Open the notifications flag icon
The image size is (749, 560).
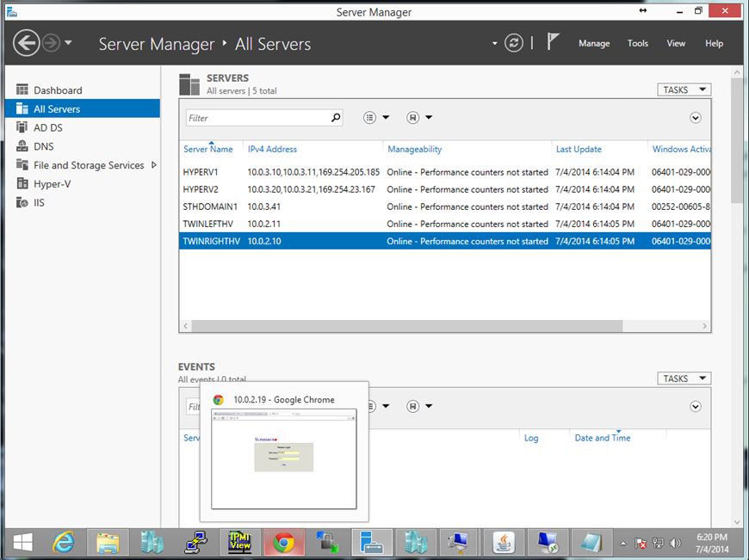point(554,42)
